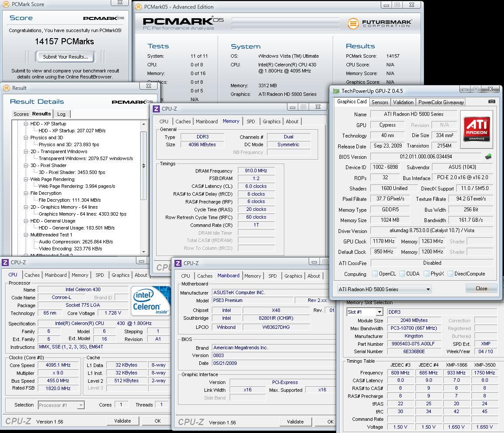This screenshot has height=433, width=504.
Task: Click the BIOS save chip icon in GPU-Z
Action: [x=488, y=157]
